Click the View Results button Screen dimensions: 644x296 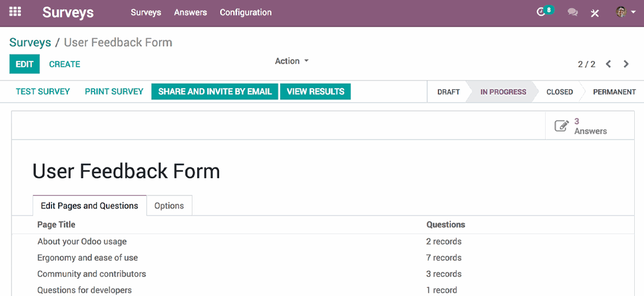pyautogui.click(x=315, y=92)
